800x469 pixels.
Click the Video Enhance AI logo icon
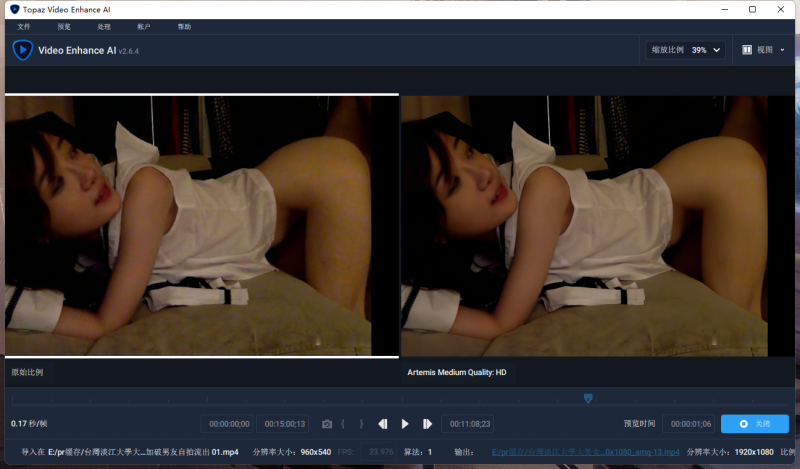22,49
